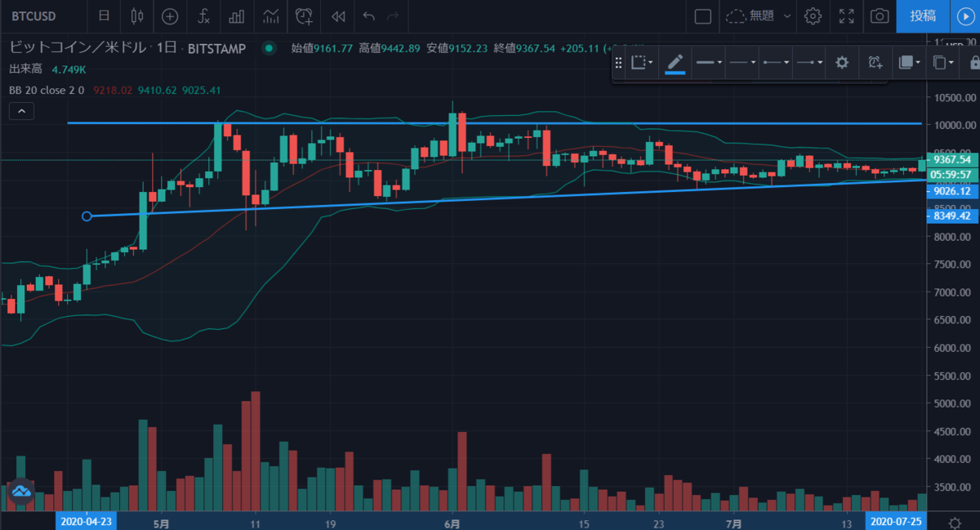Viewport: 980px width, 530px height.
Task: Click the BITSTAMP exchange label
Action: click(x=216, y=48)
